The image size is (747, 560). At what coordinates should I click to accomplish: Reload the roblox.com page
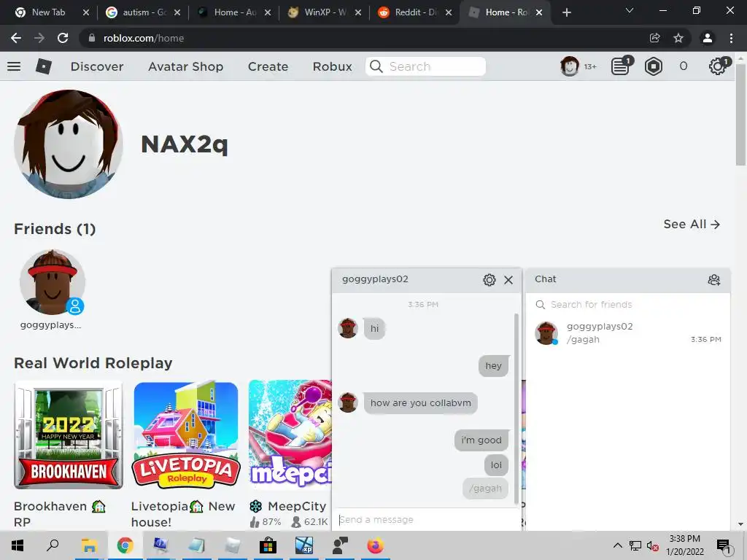pos(63,38)
